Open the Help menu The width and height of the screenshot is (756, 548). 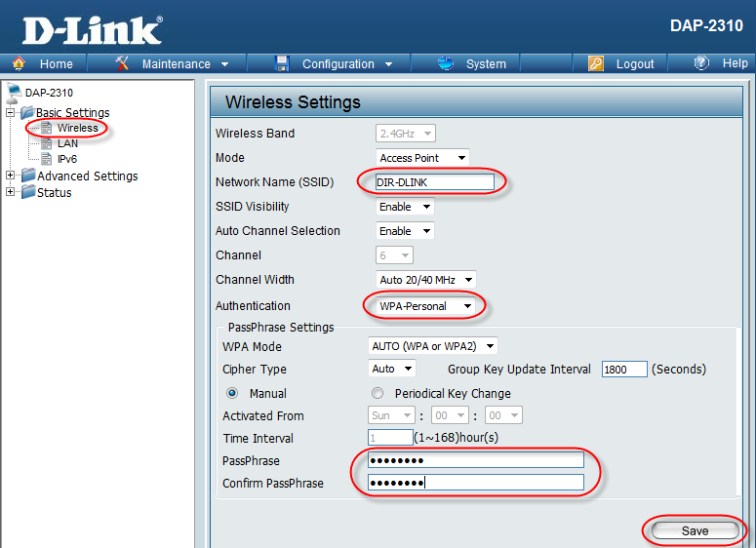tap(735, 63)
